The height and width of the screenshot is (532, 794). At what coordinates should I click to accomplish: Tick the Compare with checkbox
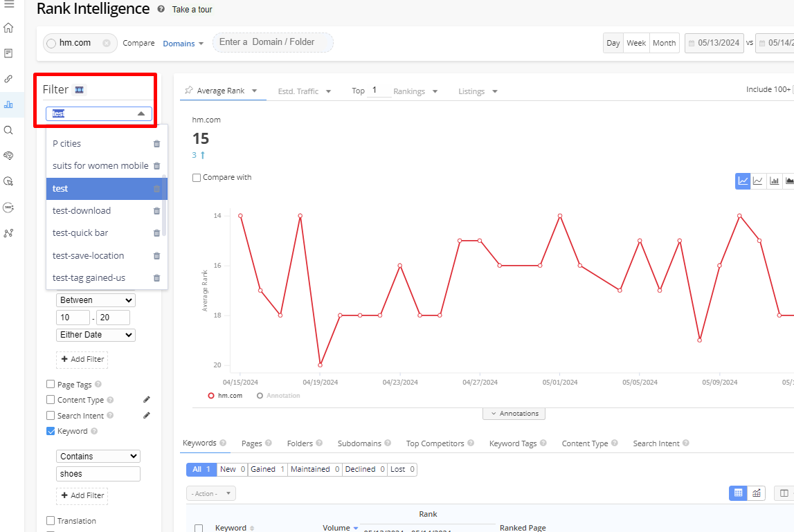pos(197,178)
